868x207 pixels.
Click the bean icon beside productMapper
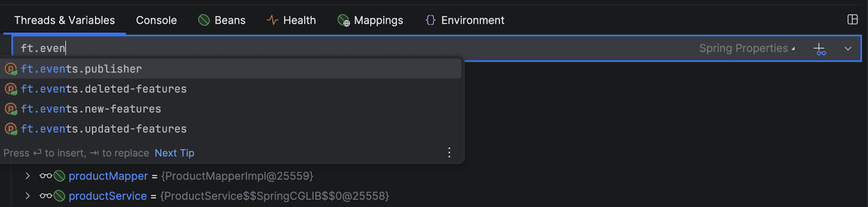(x=59, y=176)
